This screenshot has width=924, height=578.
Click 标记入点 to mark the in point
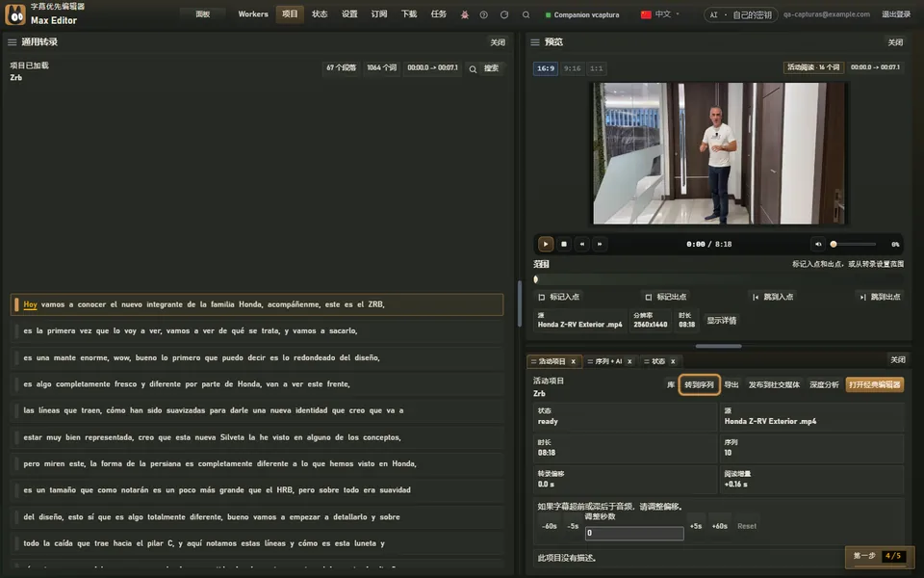[x=558, y=297]
